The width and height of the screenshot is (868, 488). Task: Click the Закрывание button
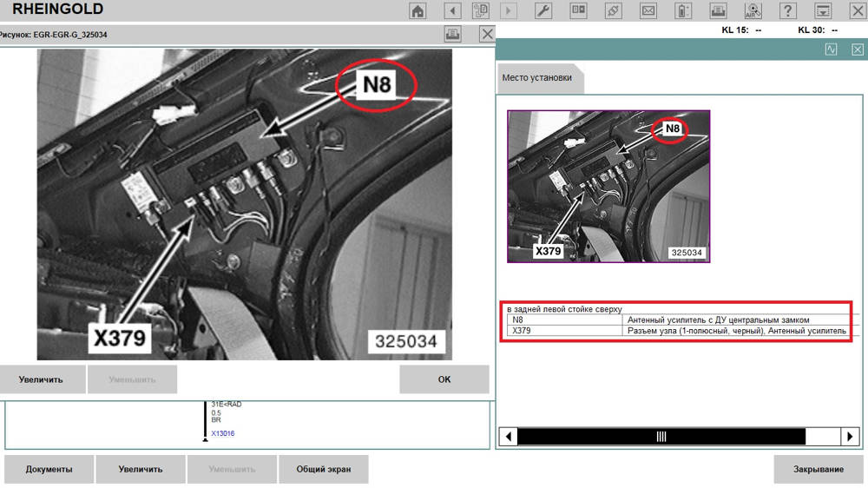[818, 469]
